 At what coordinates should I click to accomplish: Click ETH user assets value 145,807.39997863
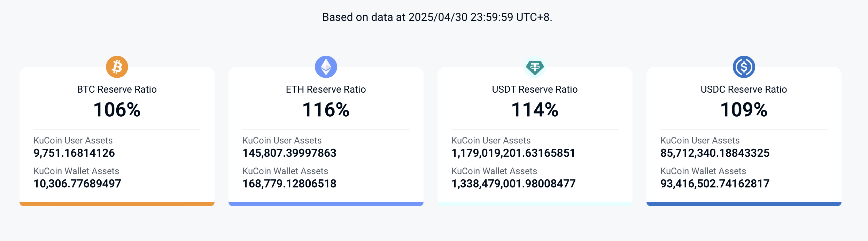(289, 153)
